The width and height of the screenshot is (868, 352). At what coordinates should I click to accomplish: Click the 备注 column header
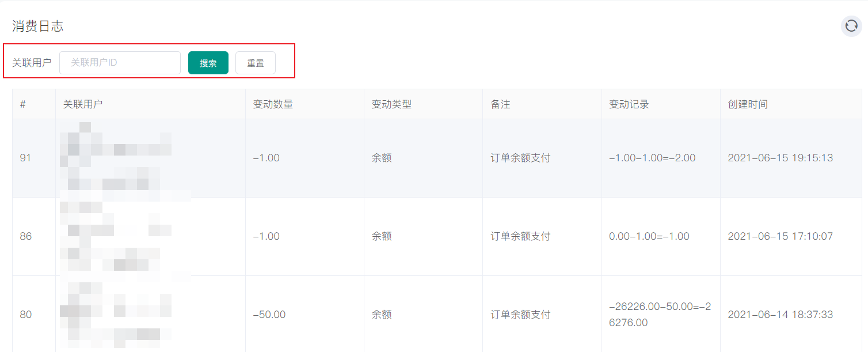tap(500, 104)
